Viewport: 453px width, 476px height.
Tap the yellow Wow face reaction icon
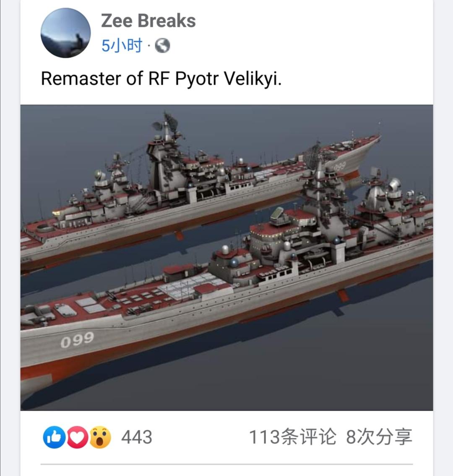[100, 437]
